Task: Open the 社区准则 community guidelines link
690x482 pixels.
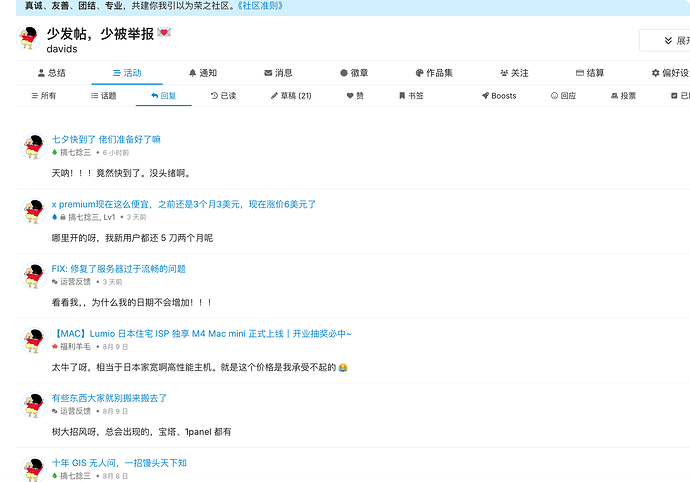Action: 260,6
